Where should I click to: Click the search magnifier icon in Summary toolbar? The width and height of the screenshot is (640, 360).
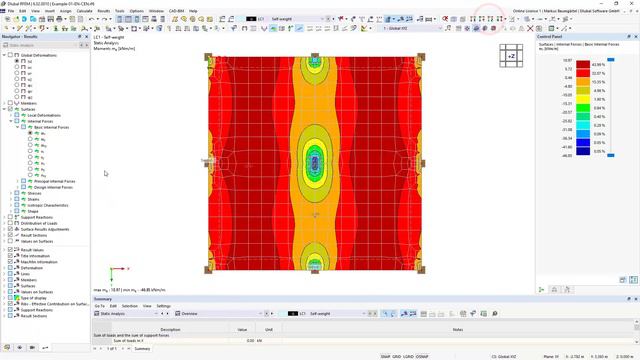tap(495, 313)
